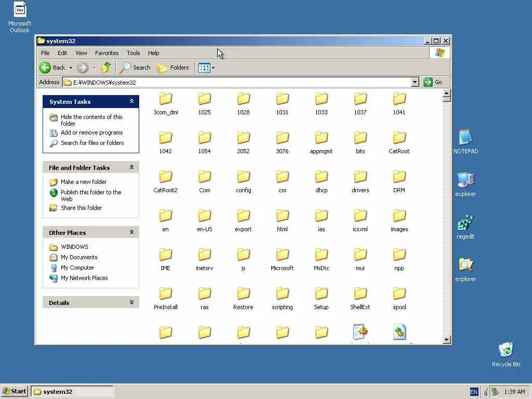The image size is (532, 399).
Task: Select the DRM folder
Action: pyautogui.click(x=400, y=182)
